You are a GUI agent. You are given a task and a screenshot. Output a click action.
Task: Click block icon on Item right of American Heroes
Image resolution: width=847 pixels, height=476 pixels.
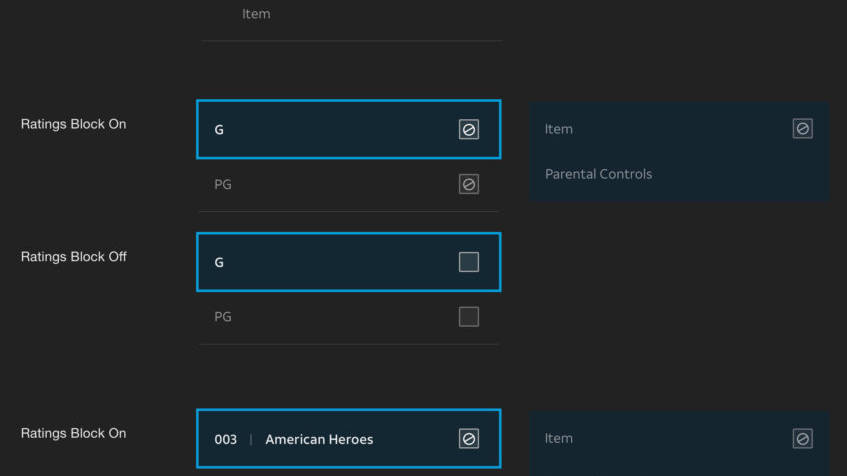coord(802,439)
